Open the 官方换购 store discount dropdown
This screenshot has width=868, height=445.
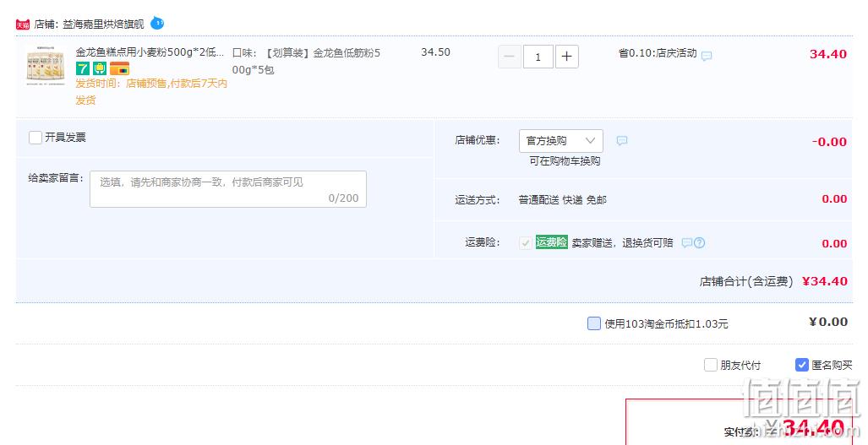coord(560,140)
